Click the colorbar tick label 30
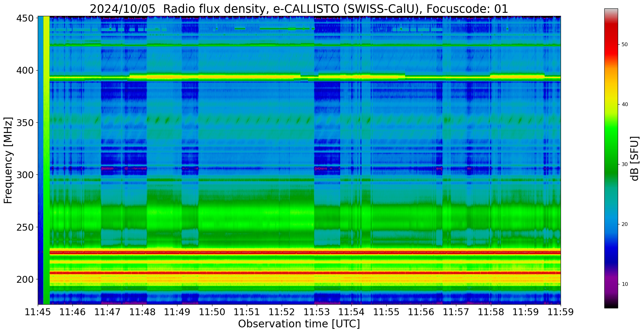 point(625,164)
